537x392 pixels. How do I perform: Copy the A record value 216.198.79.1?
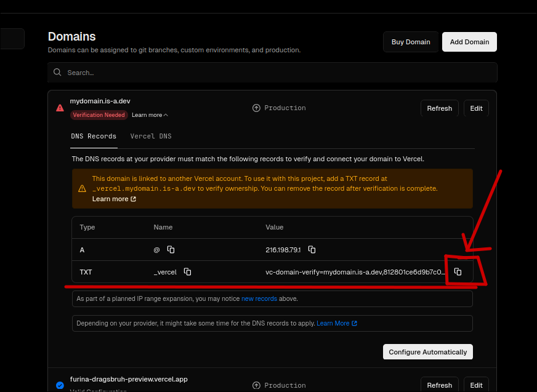pyautogui.click(x=312, y=250)
